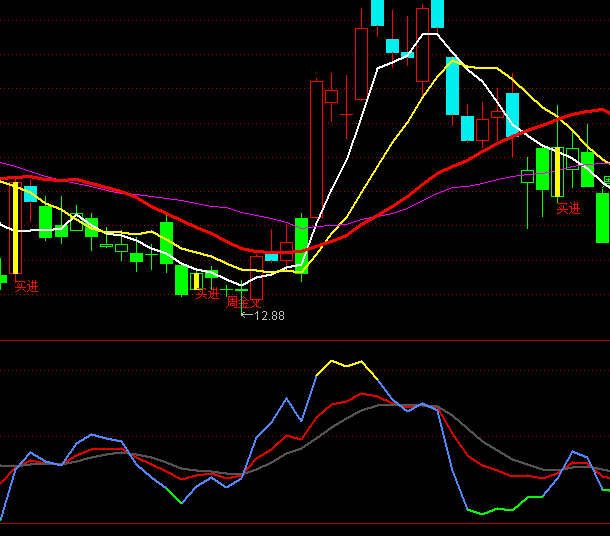This screenshot has height=536, width=610.
Task: Select the yellow-outlined candle above middle 买进
Action: click(x=197, y=282)
